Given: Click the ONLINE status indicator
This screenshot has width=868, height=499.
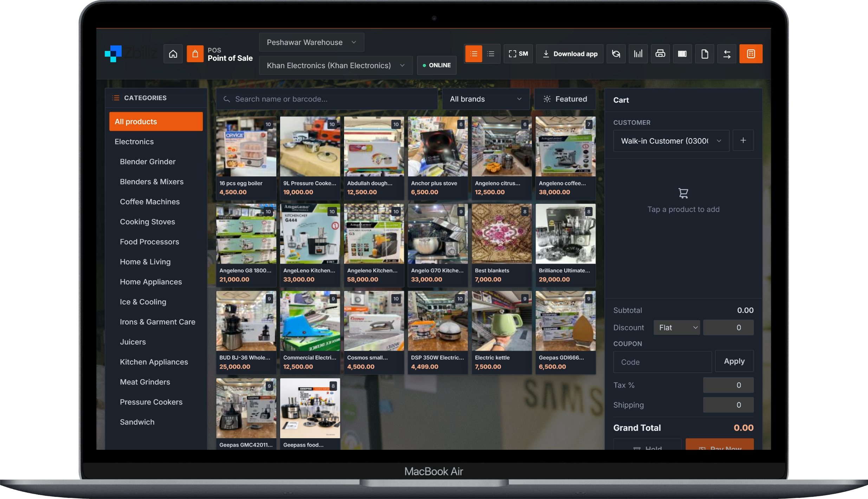Looking at the screenshot, I should tap(437, 65).
